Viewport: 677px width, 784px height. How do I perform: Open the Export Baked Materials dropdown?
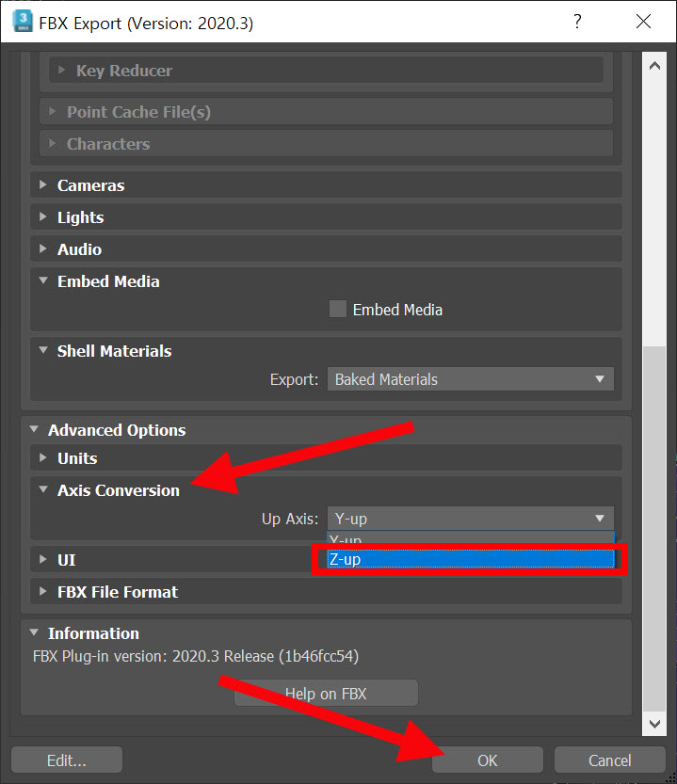[x=471, y=379]
